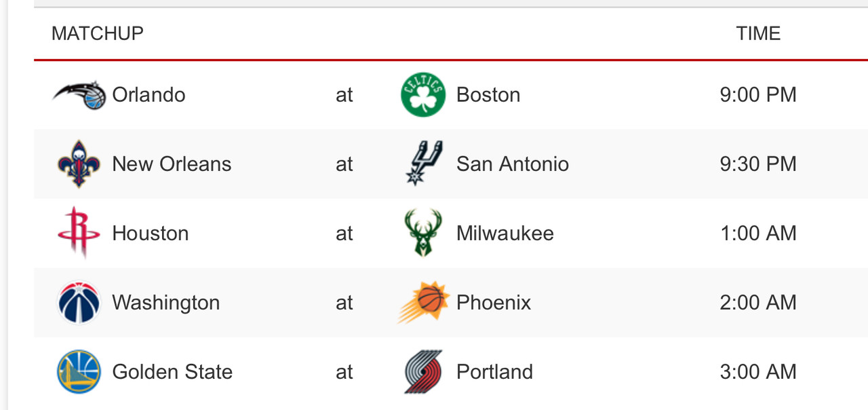This screenshot has width=868, height=410.
Task: Open the Orlando team link
Action: [149, 94]
